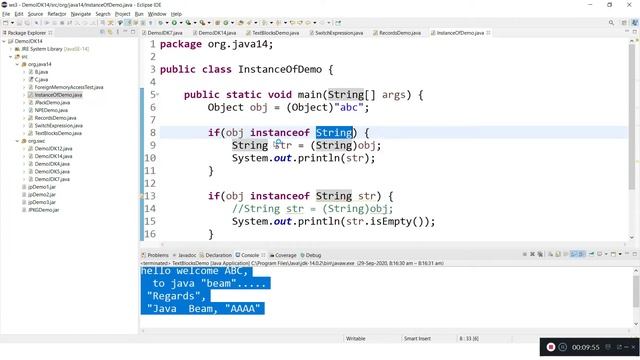Open the New dropdown arrow in toolbar

(12, 23)
